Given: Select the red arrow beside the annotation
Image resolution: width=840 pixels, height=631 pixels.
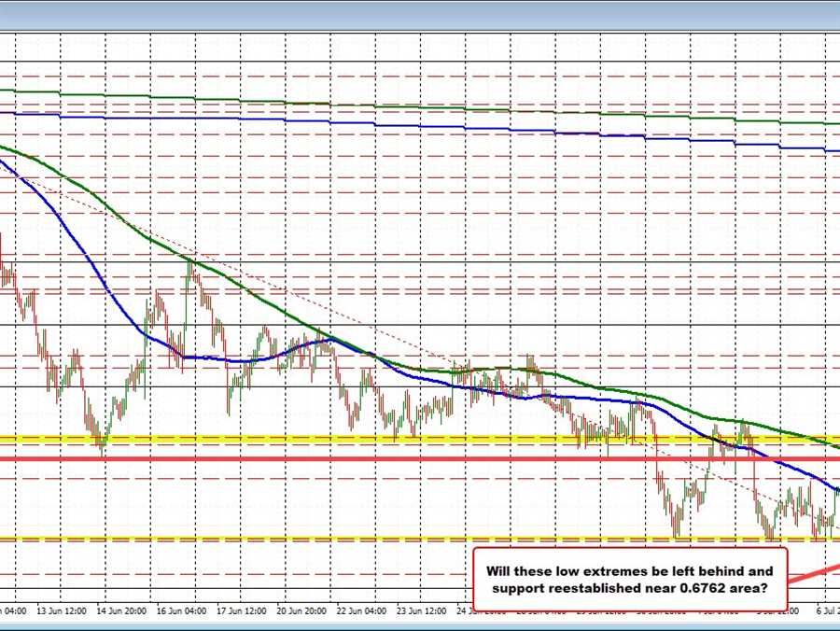Looking at the screenshot, I should click(x=814, y=570).
